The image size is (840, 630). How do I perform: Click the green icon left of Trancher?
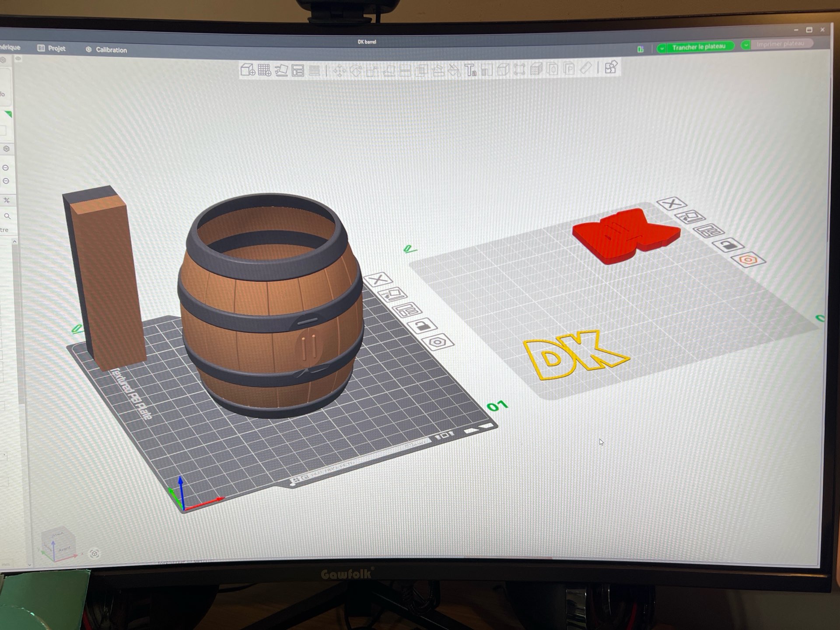click(x=640, y=49)
